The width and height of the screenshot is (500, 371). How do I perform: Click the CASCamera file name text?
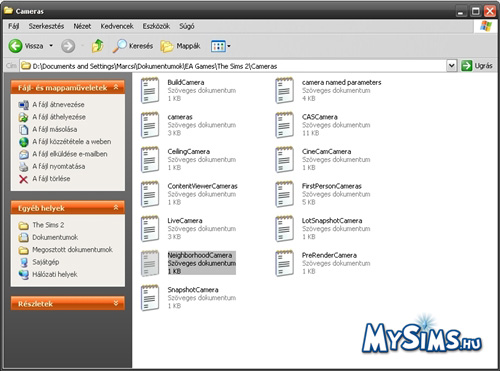tap(320, 117)
